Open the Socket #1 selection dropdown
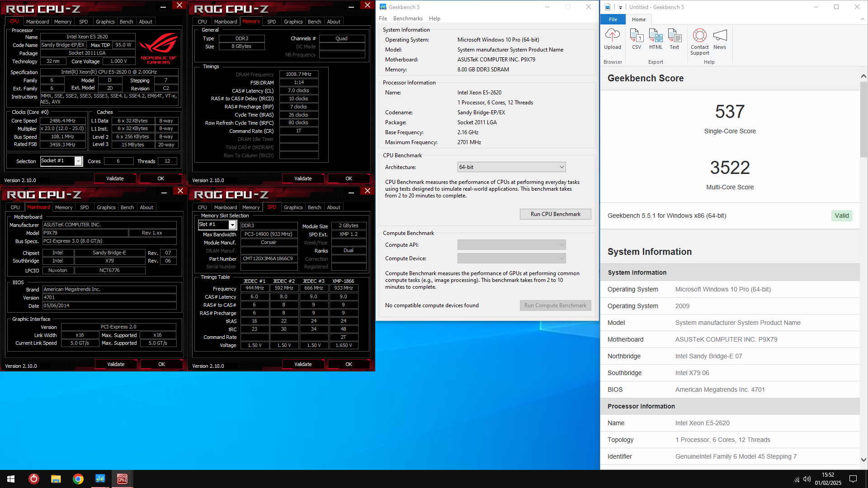The width and height of the screenshot is (868, 488). point(78,161)
